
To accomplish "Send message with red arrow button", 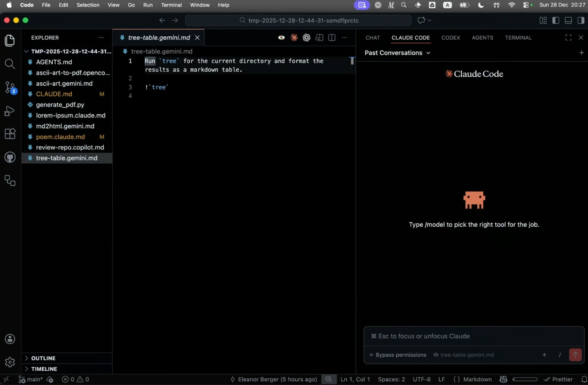I will pos(575,354).
